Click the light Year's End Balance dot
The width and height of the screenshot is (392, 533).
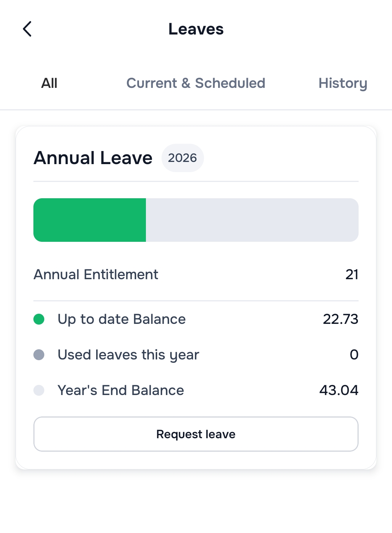click(x=39, y=390)
